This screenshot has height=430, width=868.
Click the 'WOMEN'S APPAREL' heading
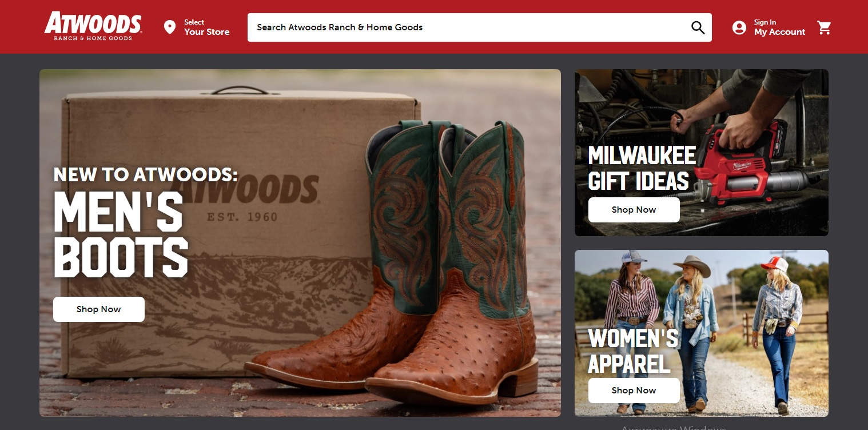633,351
